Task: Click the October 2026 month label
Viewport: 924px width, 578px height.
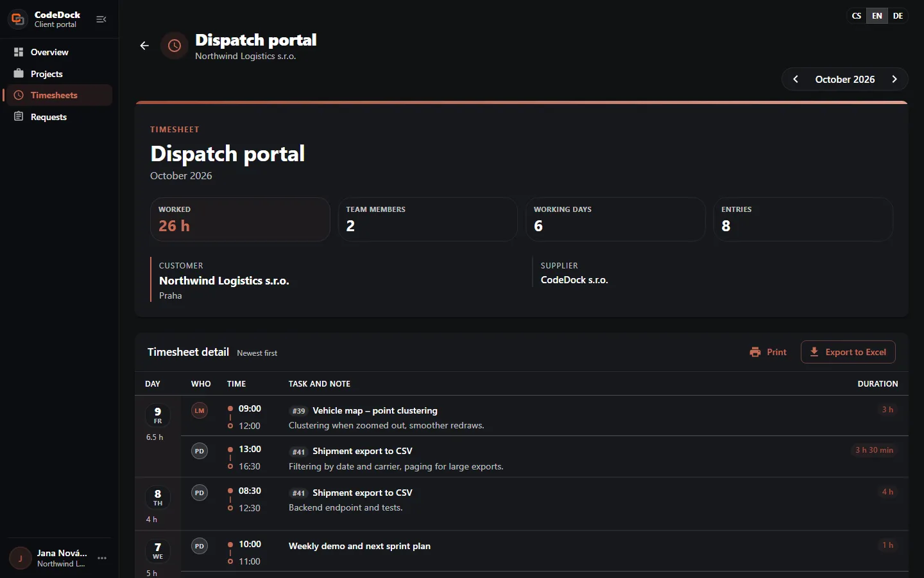Action: click(845, 80)
